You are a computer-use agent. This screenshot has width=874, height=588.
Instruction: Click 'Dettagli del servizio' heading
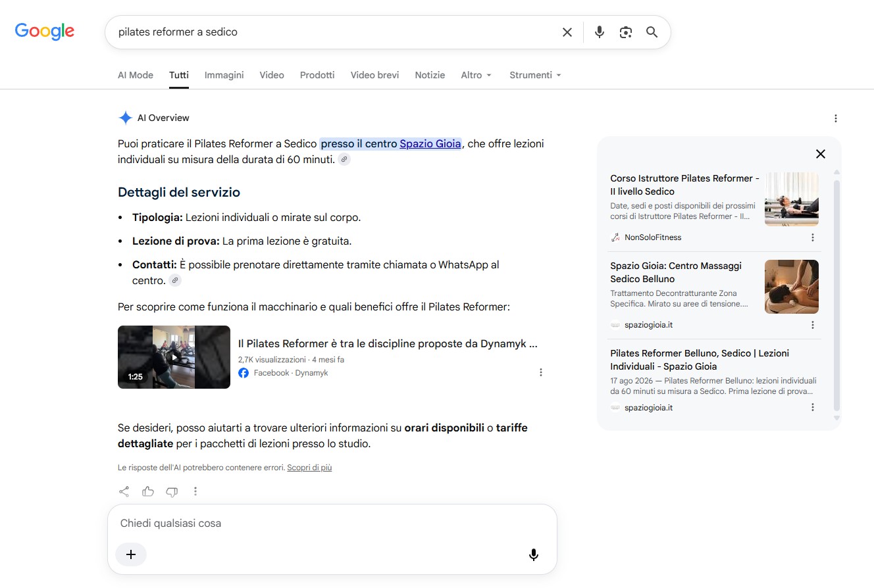(179, 192)
